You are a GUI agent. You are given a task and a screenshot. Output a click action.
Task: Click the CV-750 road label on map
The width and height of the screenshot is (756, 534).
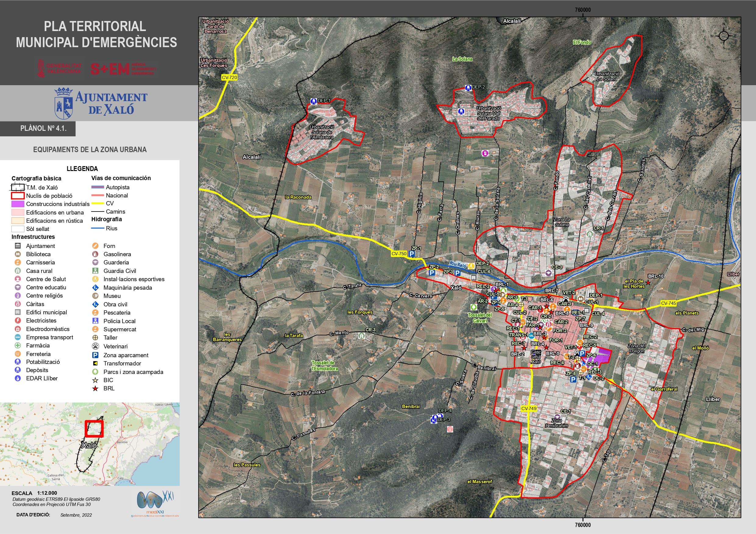click(x=399, y=254)
